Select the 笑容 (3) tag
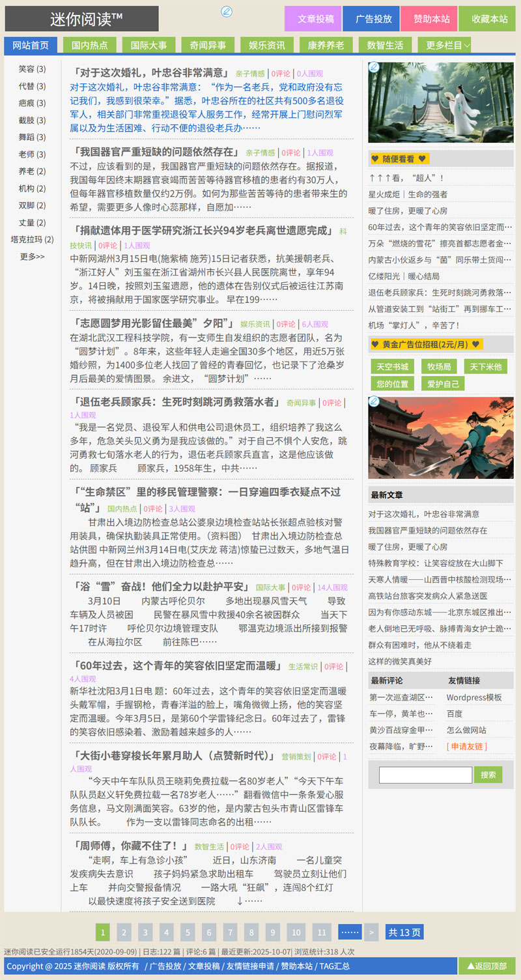The width and height of the screenshot is (521, 980). click(x=32, y=69)
